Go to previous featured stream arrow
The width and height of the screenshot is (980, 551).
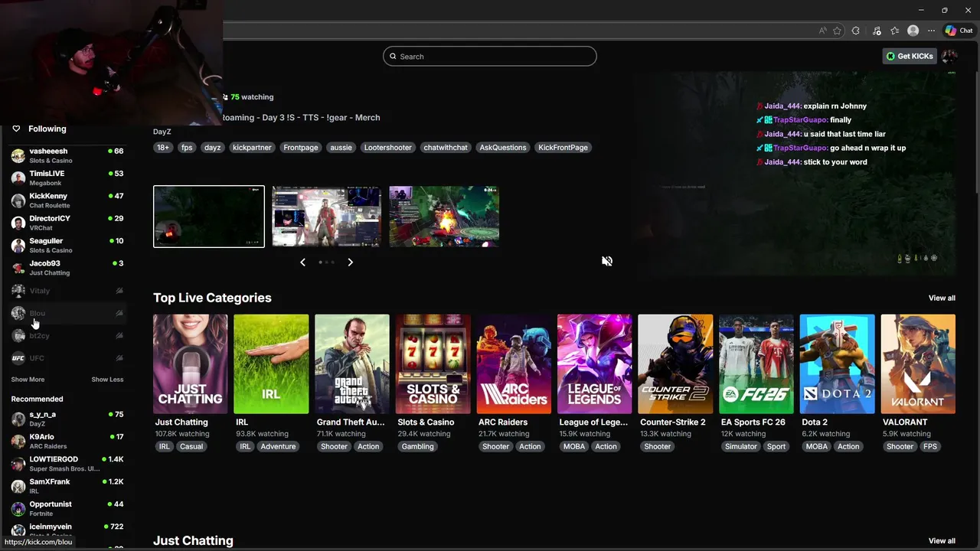[x=302, y=262]
